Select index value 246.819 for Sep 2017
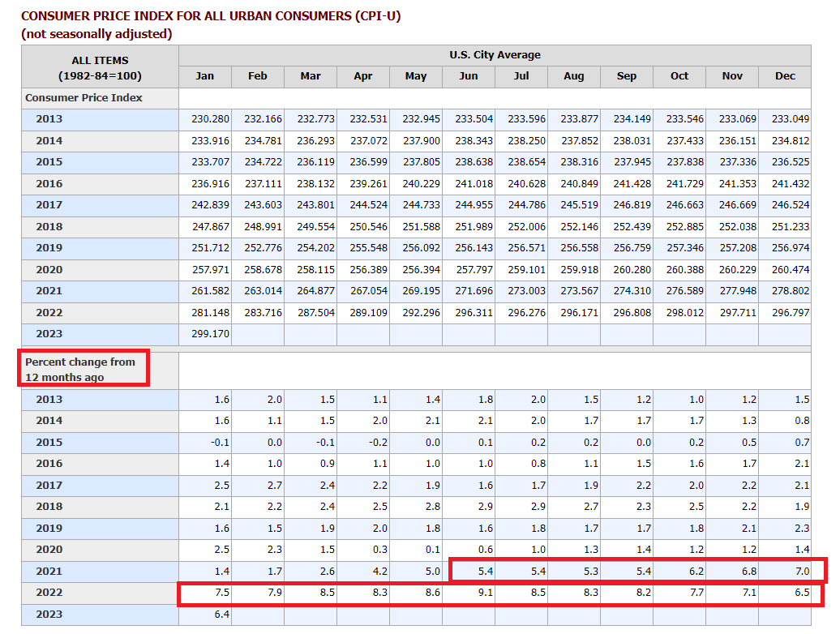 click(632, 205)
